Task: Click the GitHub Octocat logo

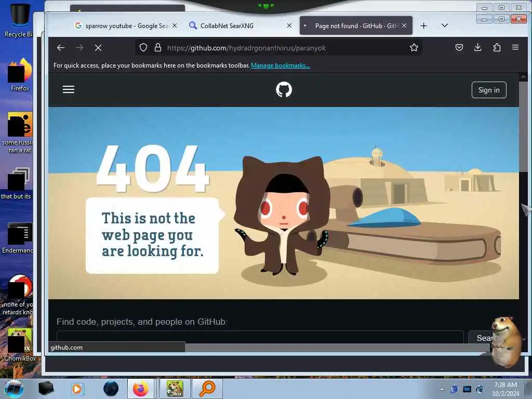Action: tap(284, 89)
